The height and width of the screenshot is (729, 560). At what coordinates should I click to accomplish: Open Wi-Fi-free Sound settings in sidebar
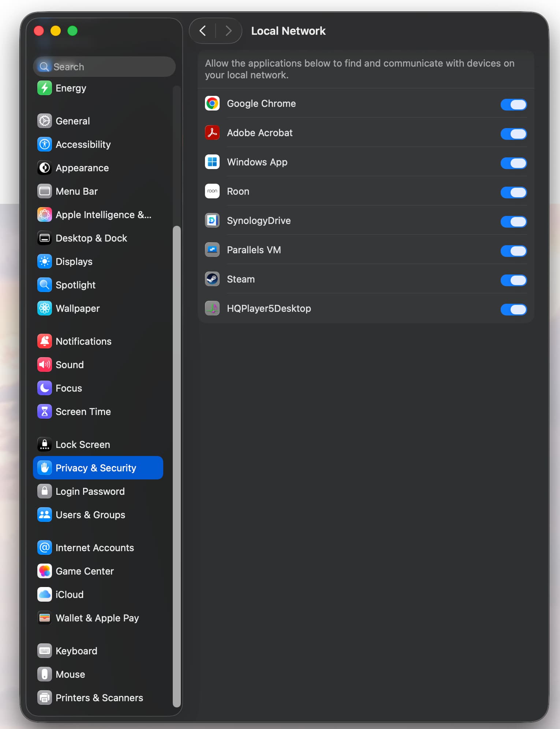point(70,365)
